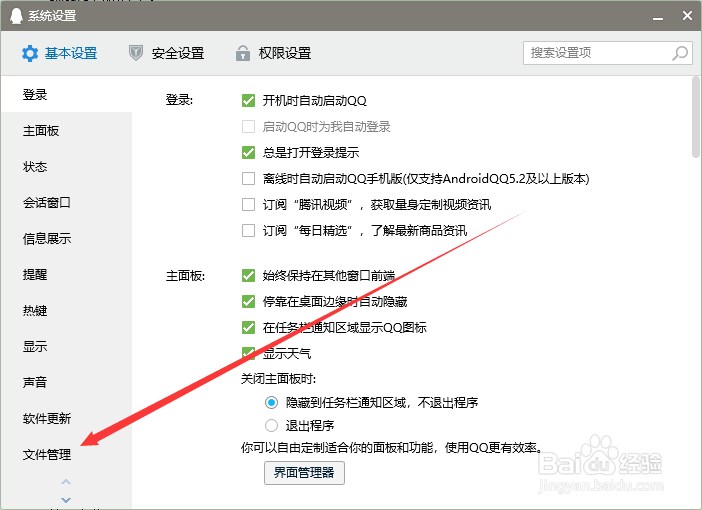Click the shield icon beside 安全设置
The width and height of the screenshot is (702, 510).
click(x=136, y=53)
